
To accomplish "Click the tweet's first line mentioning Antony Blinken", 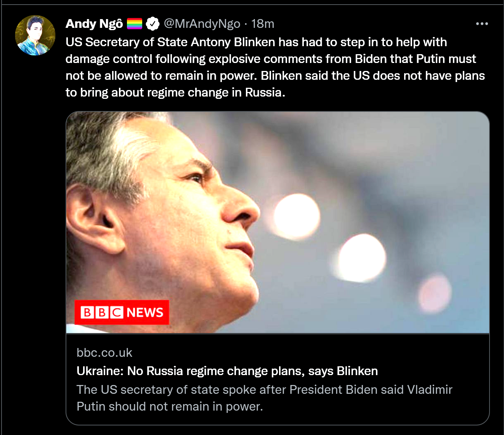I will (256, 42).
